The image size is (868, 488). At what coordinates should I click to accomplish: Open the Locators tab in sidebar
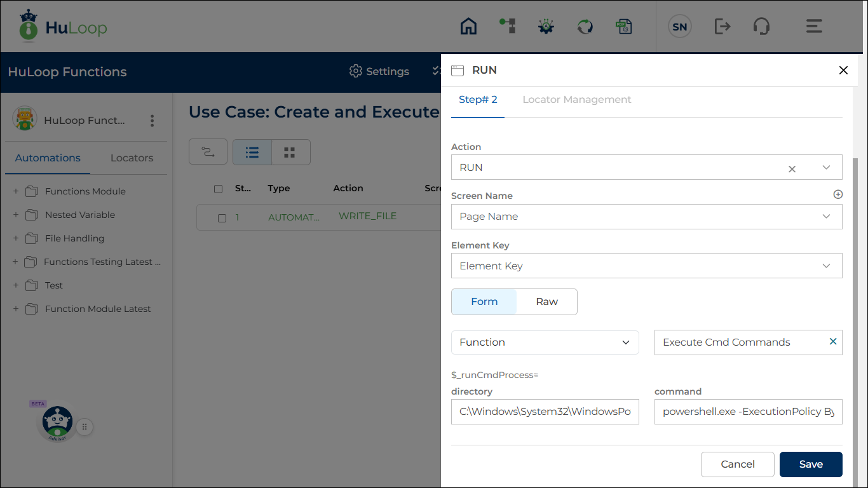pyautogui.click(x=132, y=158)
